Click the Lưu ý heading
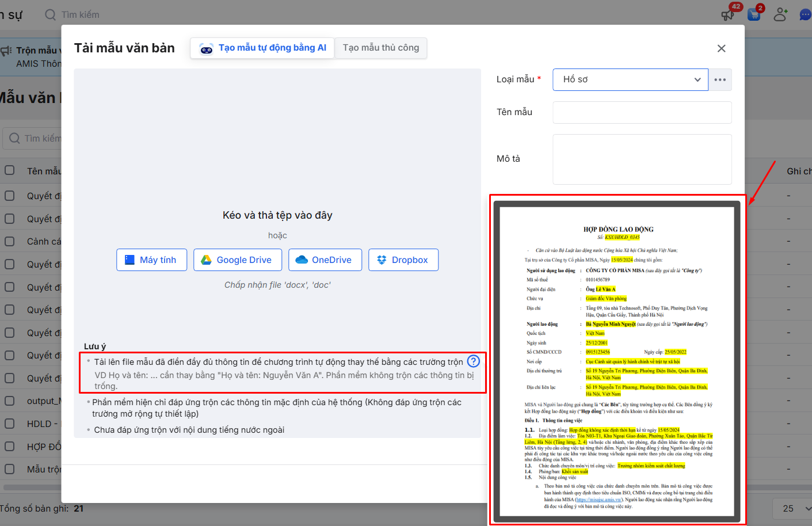 [x=95, y=346]
